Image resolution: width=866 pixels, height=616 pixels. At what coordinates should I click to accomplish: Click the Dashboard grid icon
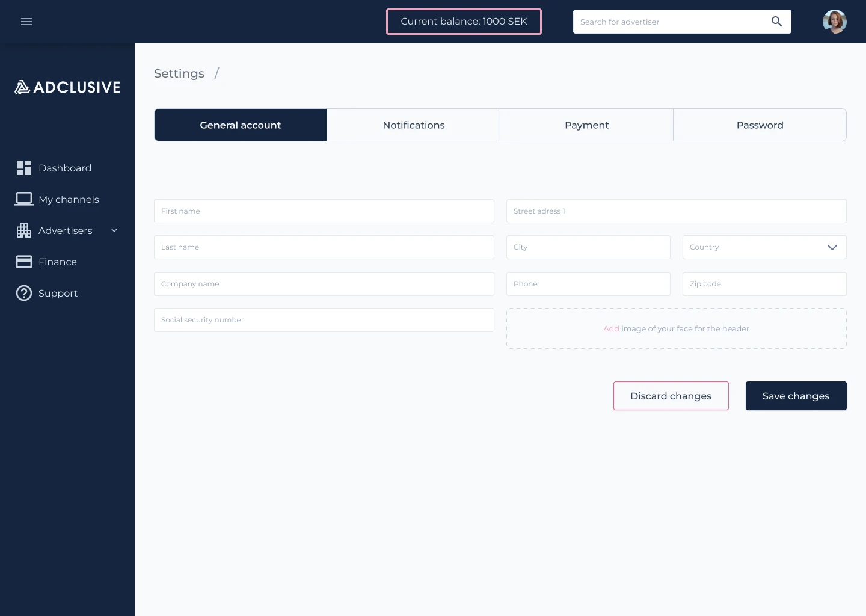click(24, 168)
